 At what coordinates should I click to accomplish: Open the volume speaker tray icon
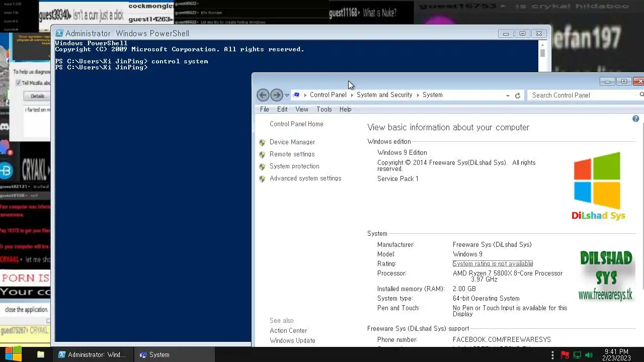click(x=589, y=355)
